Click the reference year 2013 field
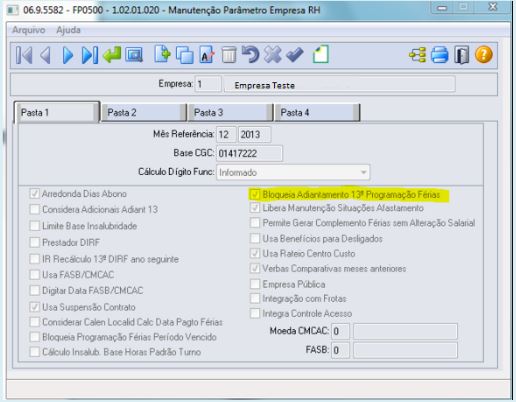This screenshot has height=402, width=516. point(255,135)
